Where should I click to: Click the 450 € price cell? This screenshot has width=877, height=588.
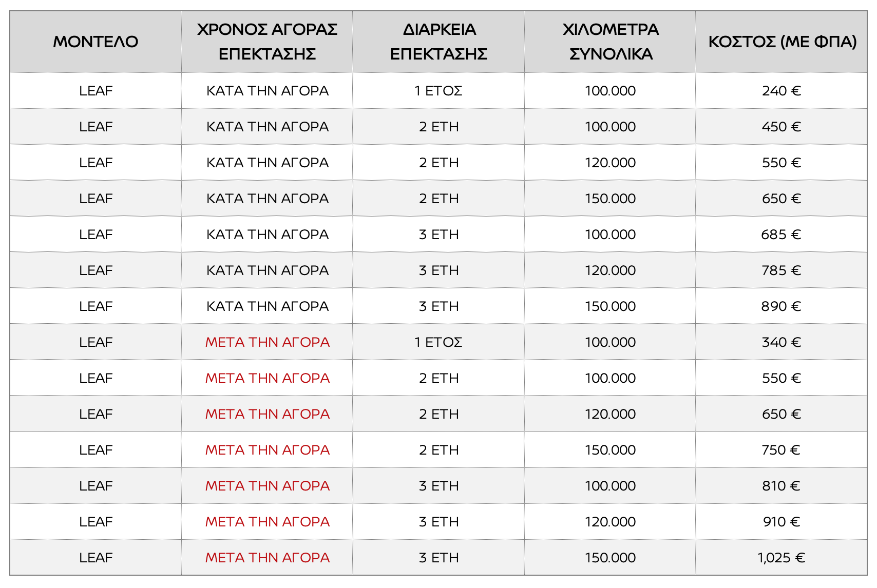pyautogui.click(x=781, y=127)
